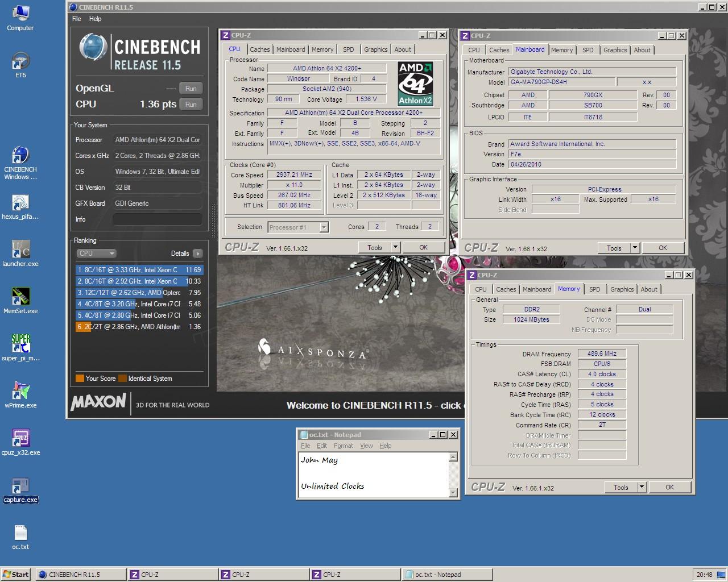
Task: Open Cinebench Help menu
Action: tap(96, 19)
